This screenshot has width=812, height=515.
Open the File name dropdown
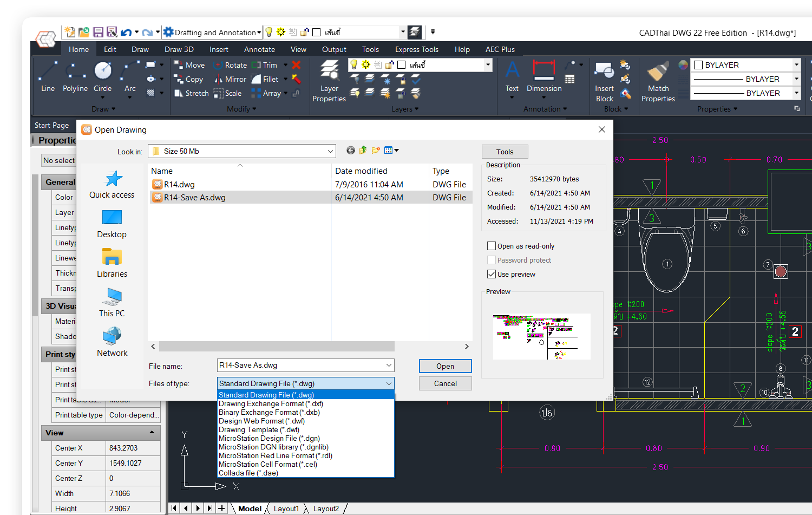tap(389, 366)
